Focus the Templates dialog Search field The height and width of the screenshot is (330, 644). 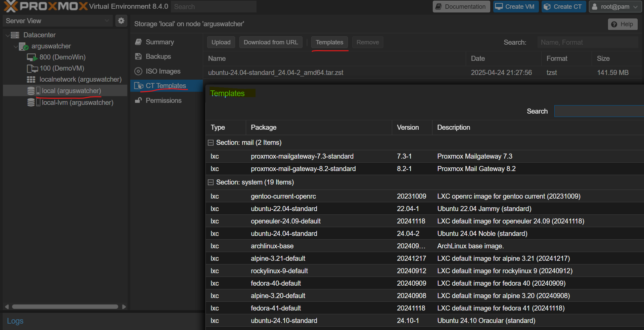599,111
